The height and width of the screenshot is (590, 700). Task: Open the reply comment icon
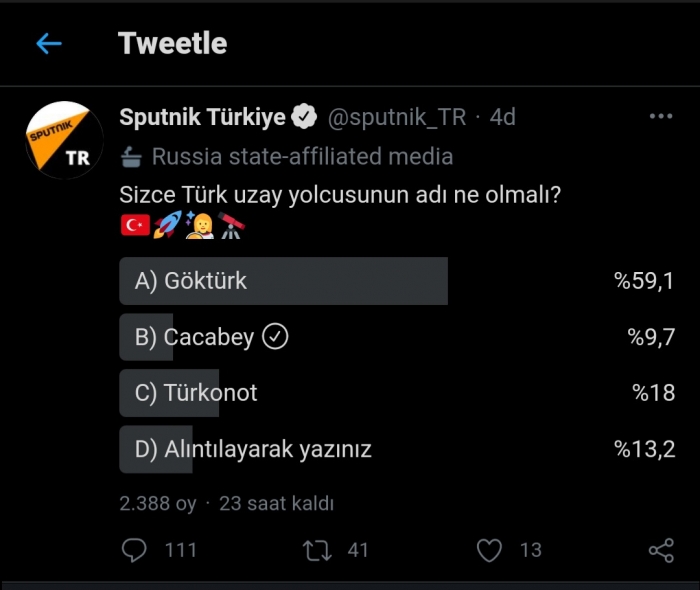(133, 549)
